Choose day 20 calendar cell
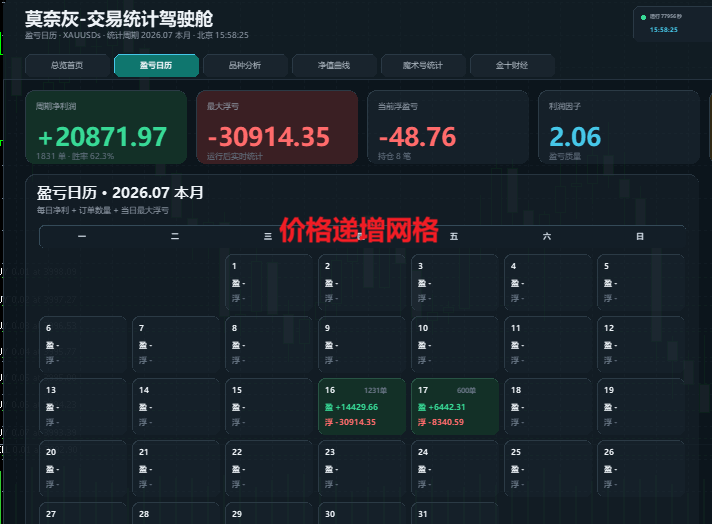The width and height of the screenshot is (712, 524). coord(83,469)
